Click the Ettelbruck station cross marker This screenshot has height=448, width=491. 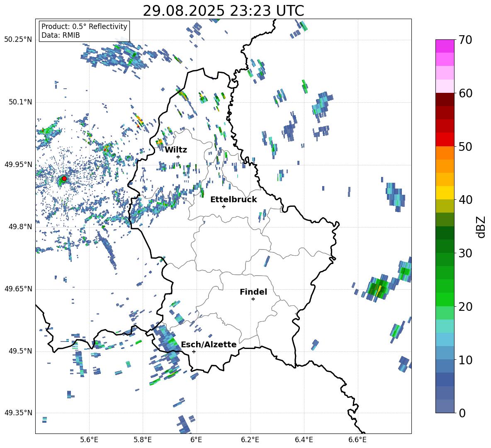[x=224, y=206]
